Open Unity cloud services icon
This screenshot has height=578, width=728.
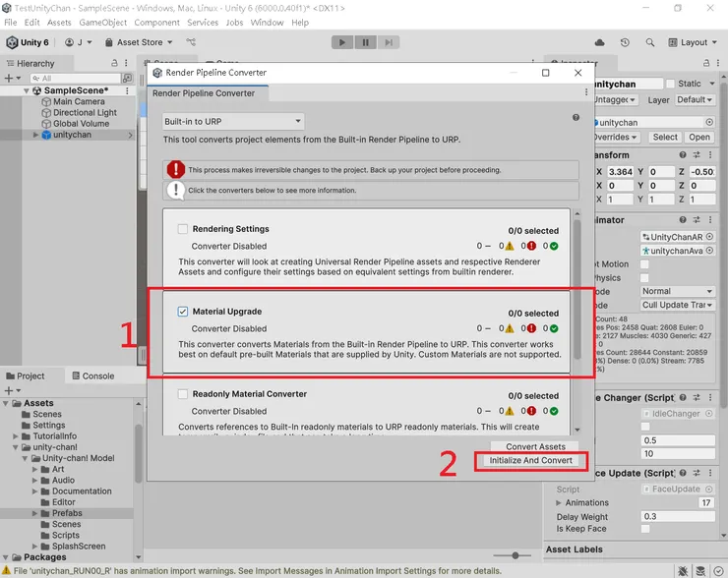(x=599, y=42)
